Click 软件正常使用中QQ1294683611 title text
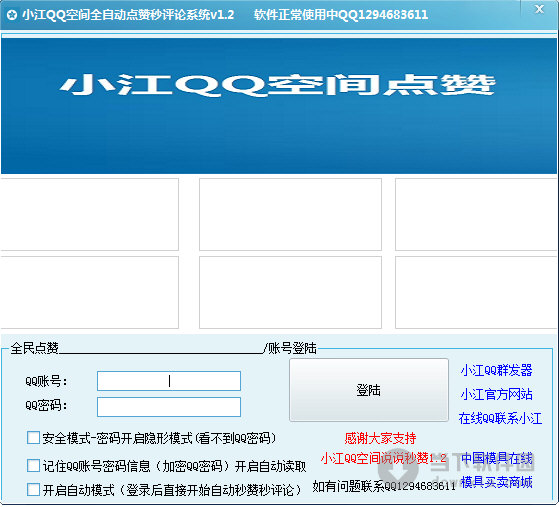This screenshot has width=559, height=507. coord(341,15)
